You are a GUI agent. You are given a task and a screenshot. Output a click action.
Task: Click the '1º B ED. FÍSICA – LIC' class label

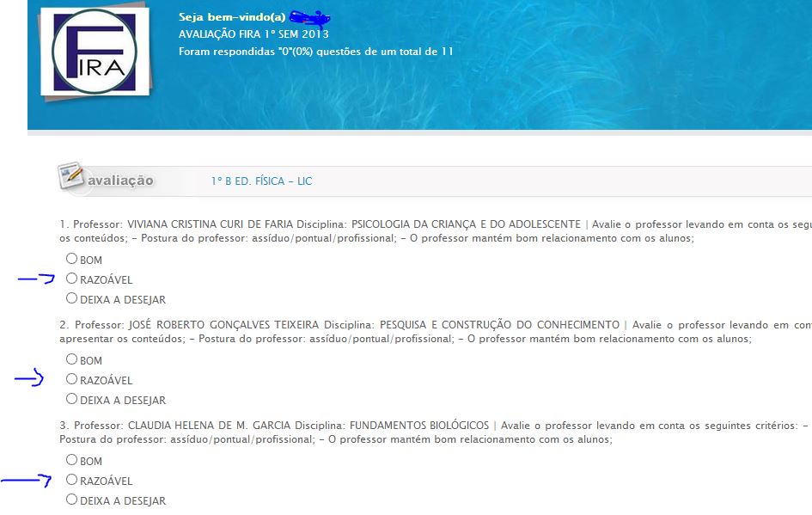261,181
